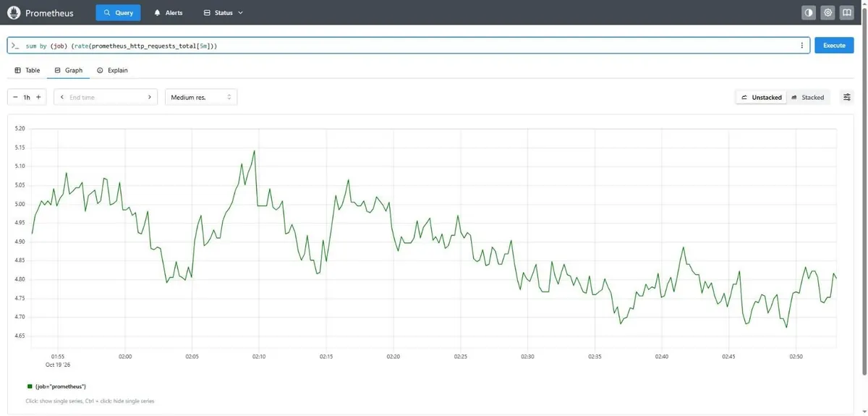This screenshot has width=868, height=416.
Task: Go to the previous end time arrow
Action: 62,97
